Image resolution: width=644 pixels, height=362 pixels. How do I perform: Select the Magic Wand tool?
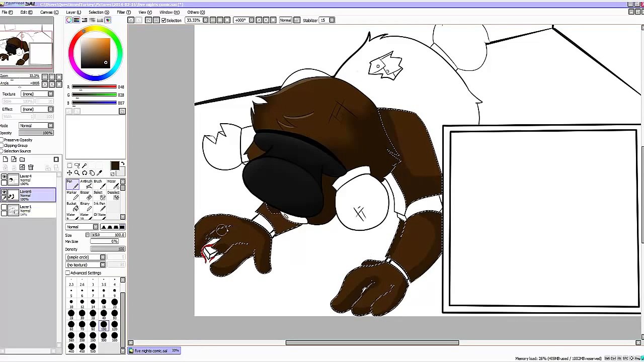(85, 165)
